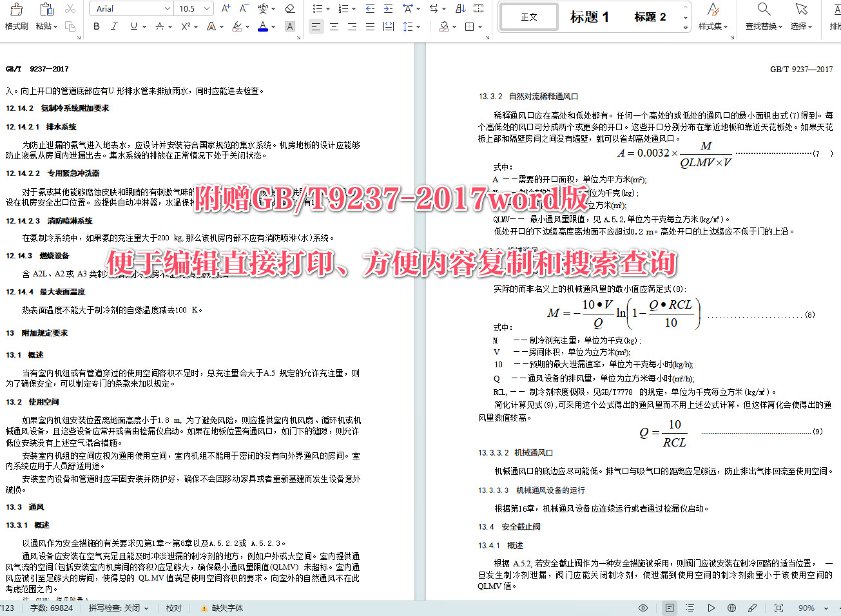Toggle bold formatting
The height and width of the screenshot is (616, 841).
(97, 27)
